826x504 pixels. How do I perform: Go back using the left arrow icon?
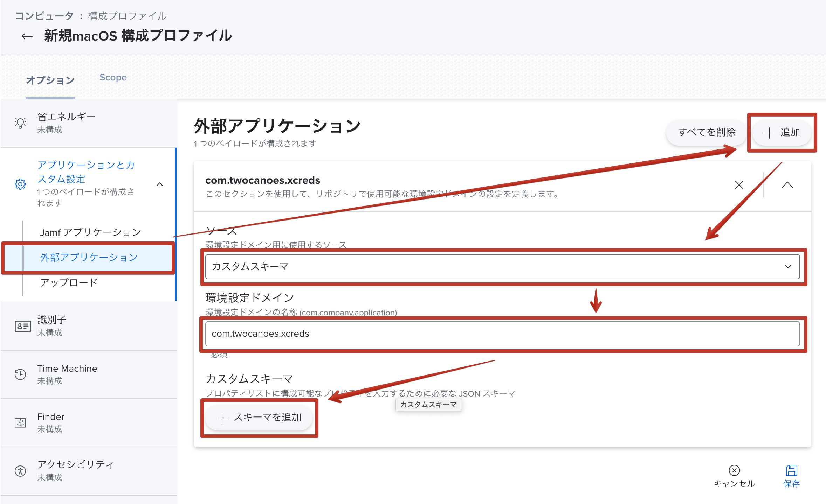(27, 36)
